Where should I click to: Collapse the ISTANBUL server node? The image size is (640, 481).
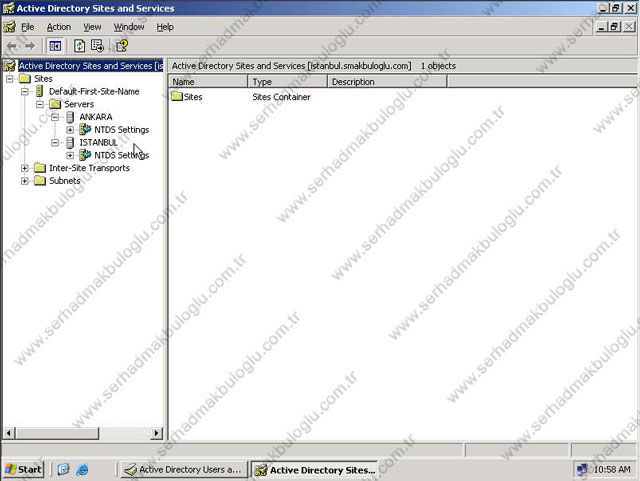coord(55,143)
